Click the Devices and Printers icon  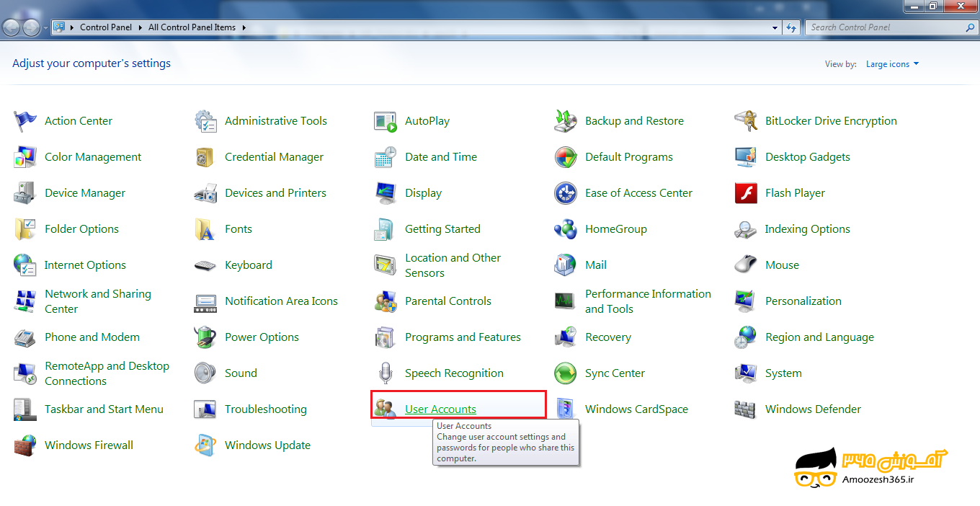[x=205, y=193]
